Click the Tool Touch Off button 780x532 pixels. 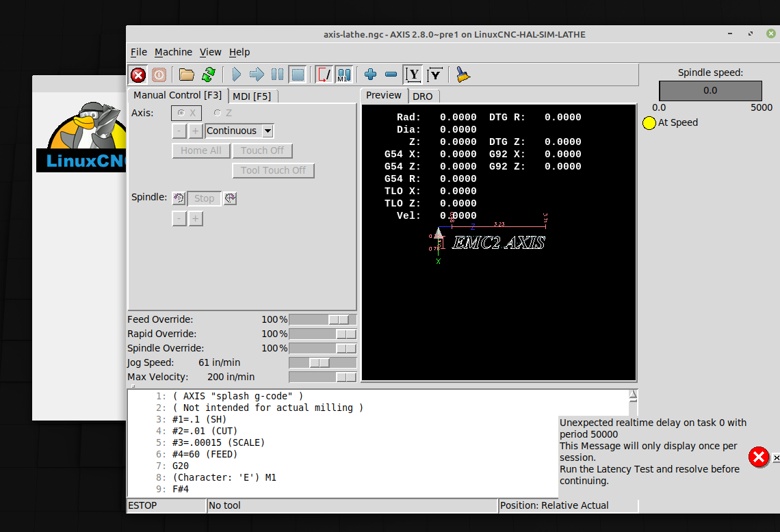tap(273, 170)
